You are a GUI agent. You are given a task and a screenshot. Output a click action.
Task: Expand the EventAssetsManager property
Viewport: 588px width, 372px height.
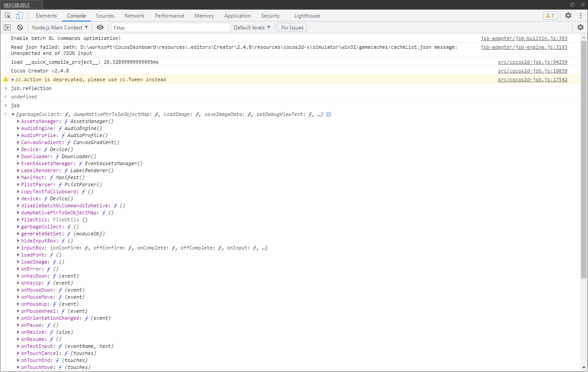tap(18, 163)
